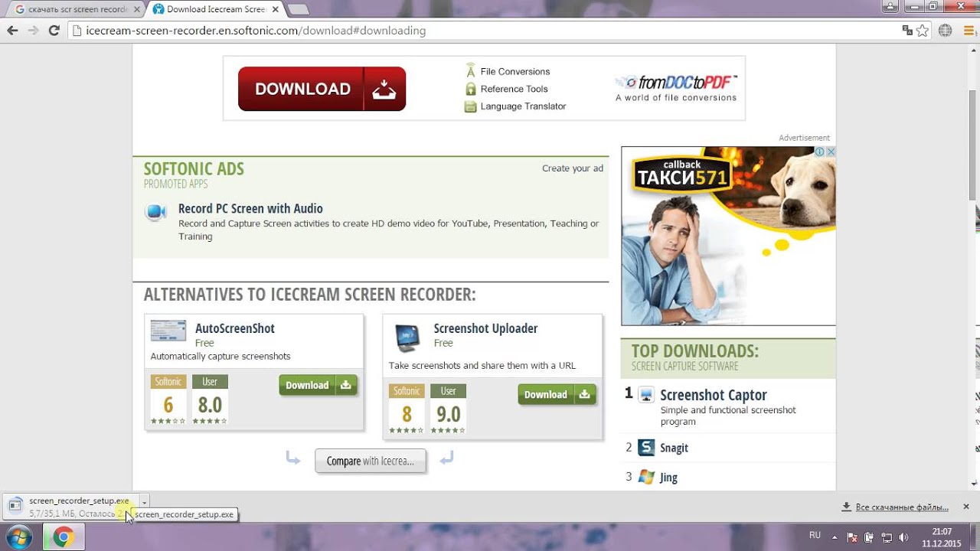Bookmark this page with the star icon
Screen dimensions: 980x551
click(923, 31)
